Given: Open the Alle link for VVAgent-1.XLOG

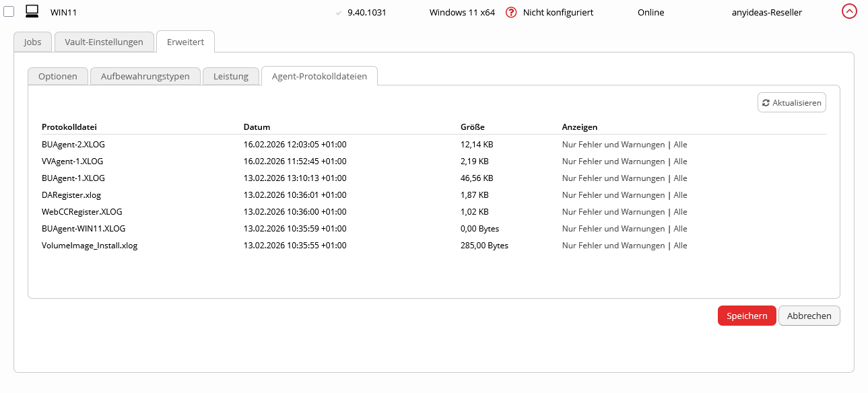Looking at the screenshot, I should click(680, 162).
